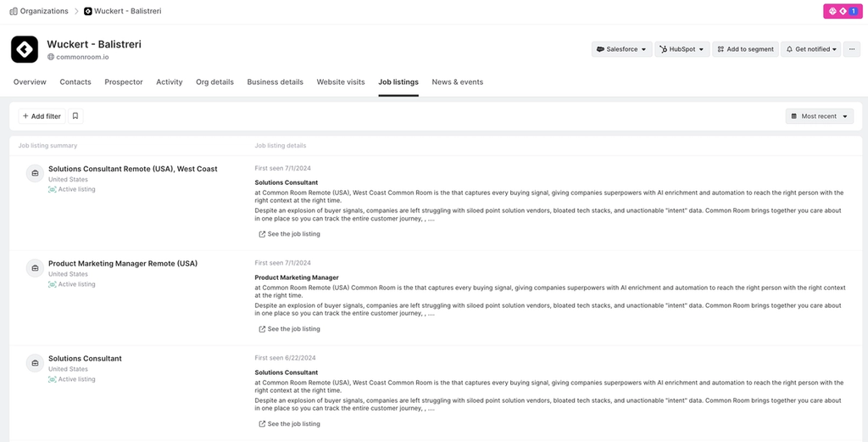Click the Add to segment button
This screenshot has width=868, height=442.
point(746,49)
